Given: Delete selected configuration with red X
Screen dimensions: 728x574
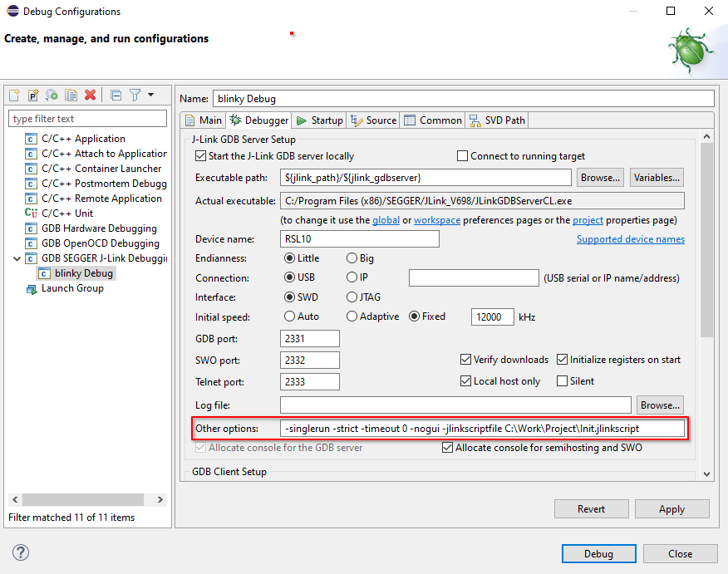Looking at the screenshot, I should tap(90, 96).
